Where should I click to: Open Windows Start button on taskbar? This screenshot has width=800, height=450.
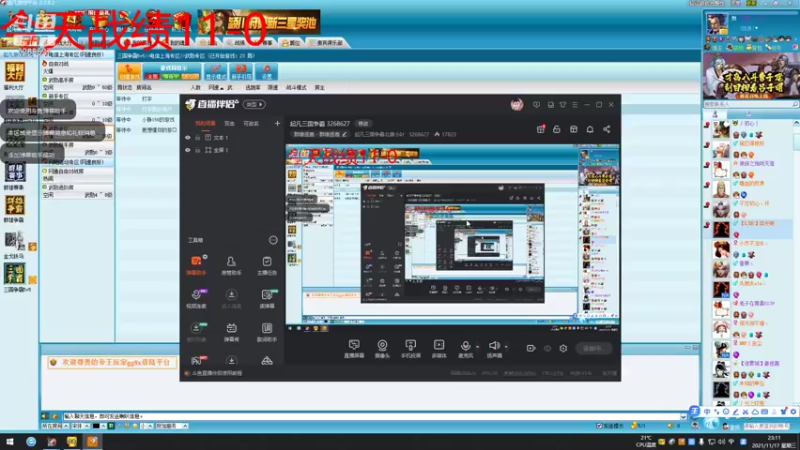pos(10,441)
